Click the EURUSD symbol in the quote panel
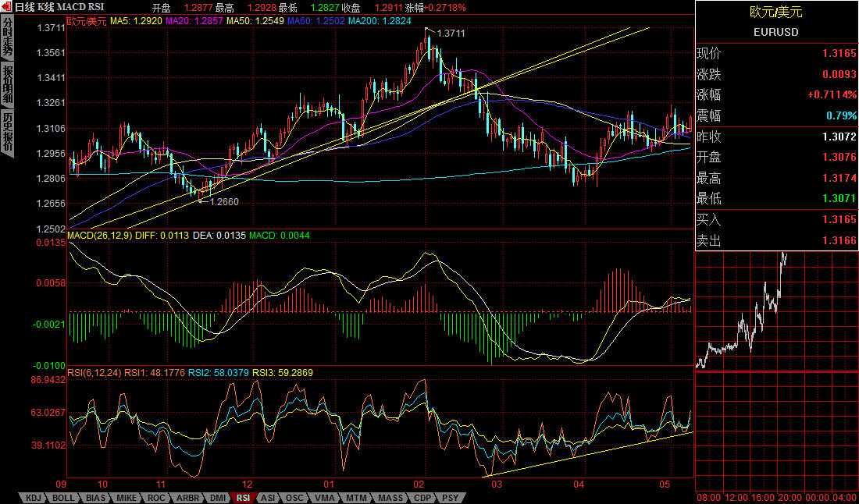The width and height of the screenshot is (859, 504). (776, 32)
